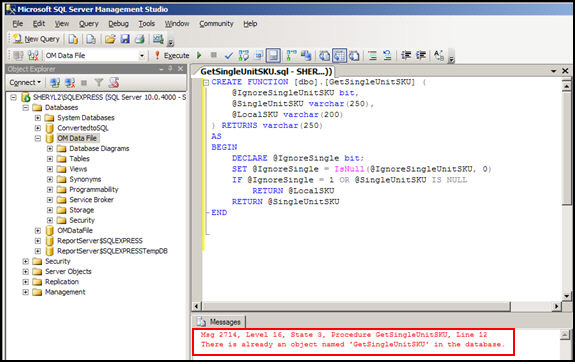Image resolution: width=575 pixels, height=362 pixels.
Task: Open the Query menu
Action: [x=88, y=24]
